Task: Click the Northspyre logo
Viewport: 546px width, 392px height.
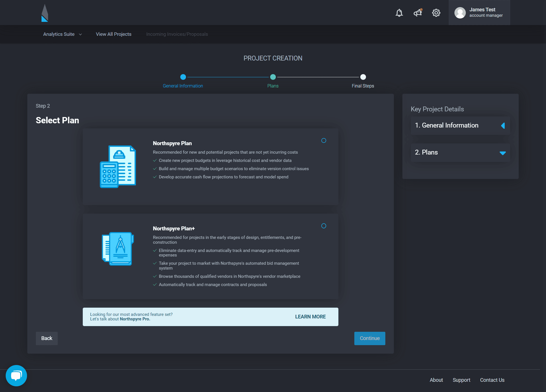Action: point(45,13)
